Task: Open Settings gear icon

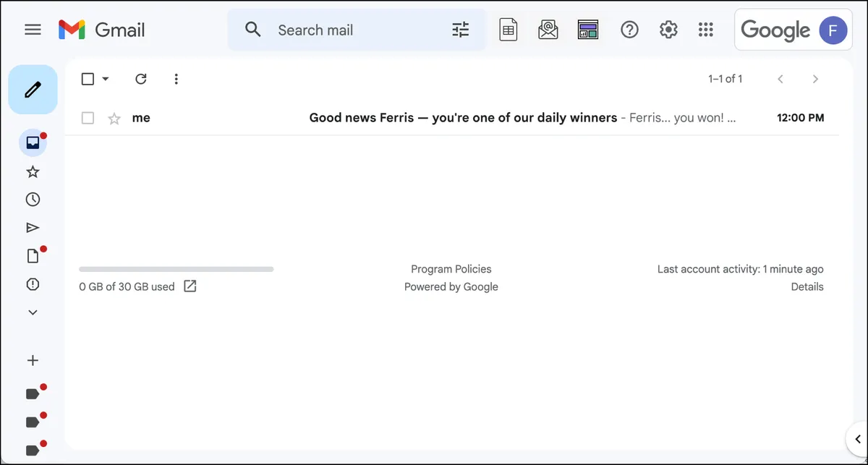Action: click(x=668, y=30)
